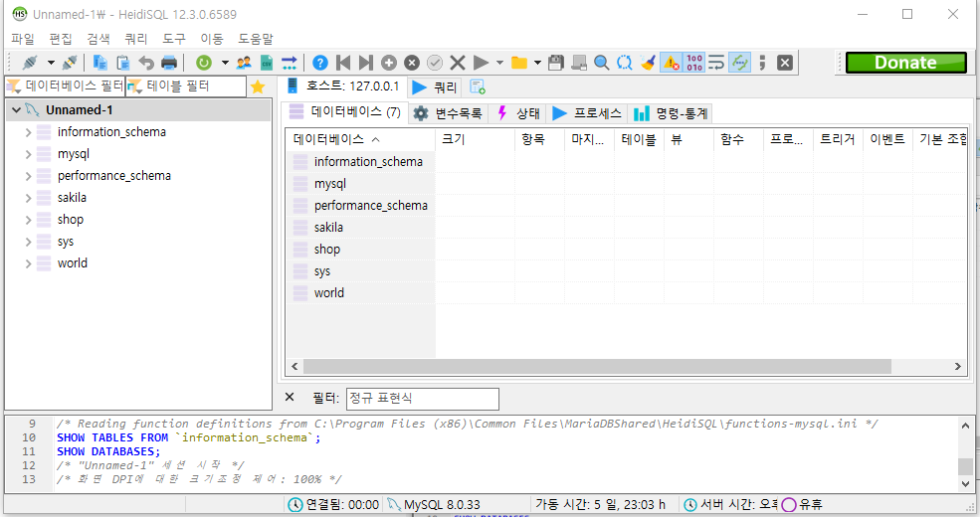
Task: Expand sys database node
Action: click(28, 242)
